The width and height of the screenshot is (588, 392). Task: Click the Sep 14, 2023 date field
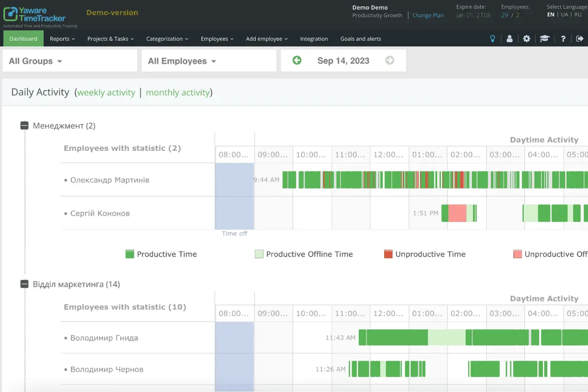(343, 61)
